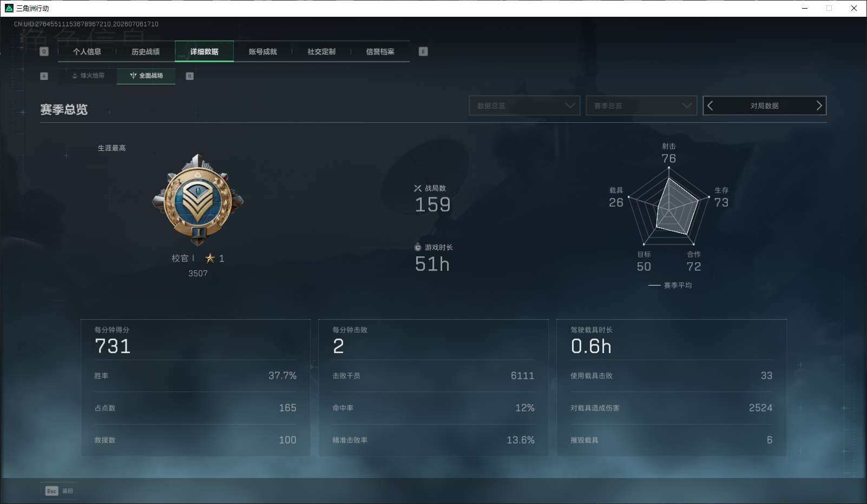Click the 击败干员 6111 row
This screenshot has width=867, height=504.
[433, 376]
